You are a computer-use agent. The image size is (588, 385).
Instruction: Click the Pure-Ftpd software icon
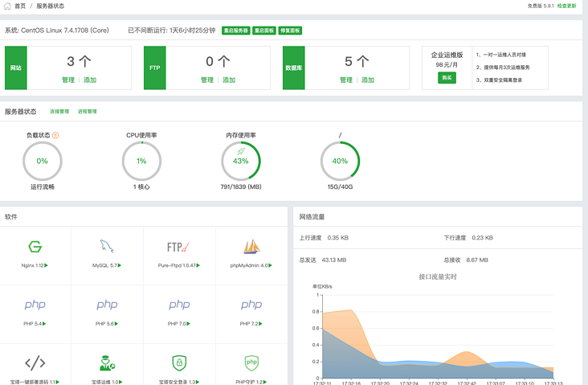pyautogui.click(x=178, y=247)
